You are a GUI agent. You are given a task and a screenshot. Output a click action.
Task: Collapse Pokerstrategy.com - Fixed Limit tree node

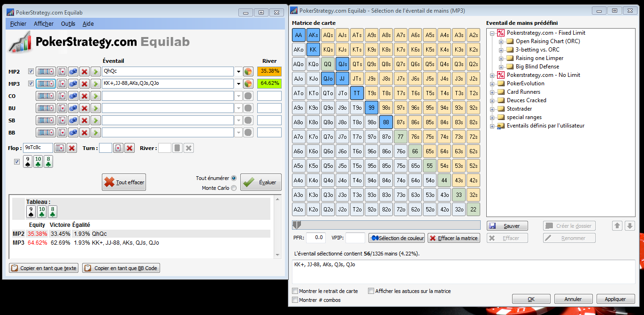(x=492, y=33)
